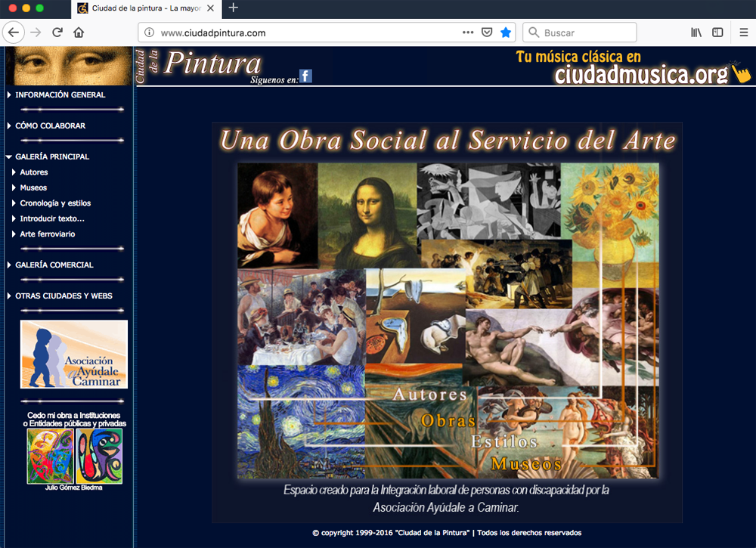The image size is (756, 548).
Task: Close the Ciudad de la pintura tab
Action: coord(211,8)
